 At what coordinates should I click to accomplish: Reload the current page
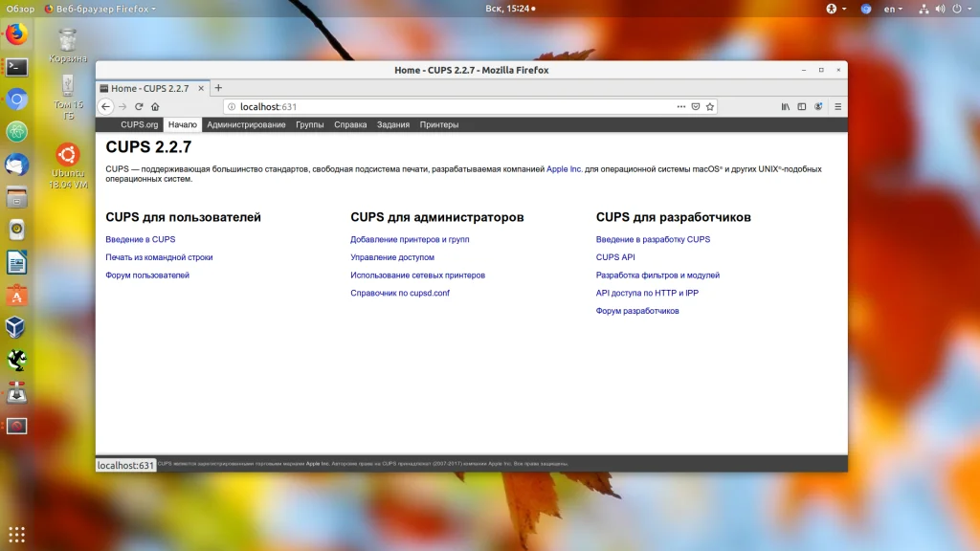(x=139, y=107)
